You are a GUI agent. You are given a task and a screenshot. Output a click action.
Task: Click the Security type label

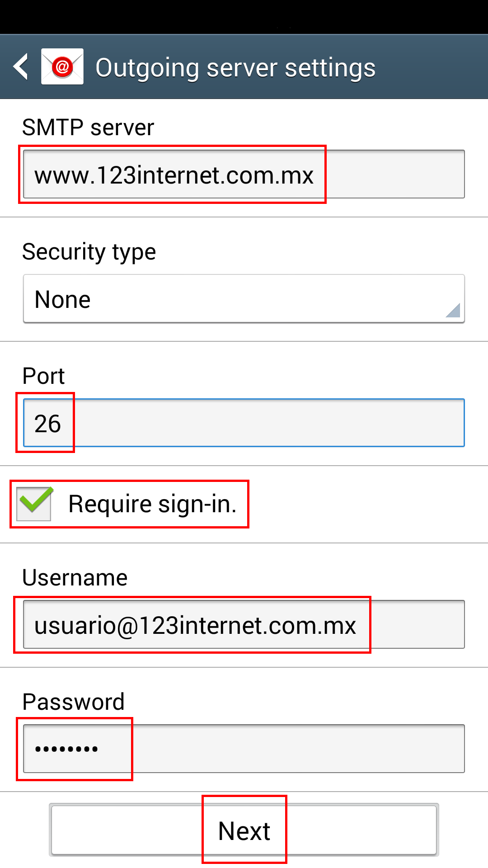[x=89, y=252]
